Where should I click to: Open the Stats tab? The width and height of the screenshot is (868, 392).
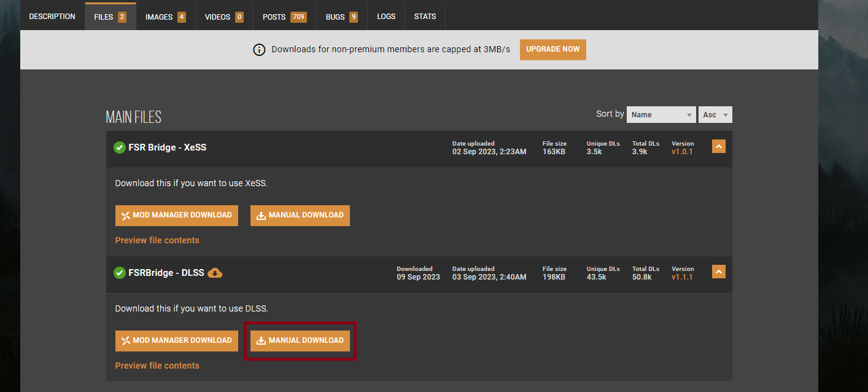click(425, 17)
